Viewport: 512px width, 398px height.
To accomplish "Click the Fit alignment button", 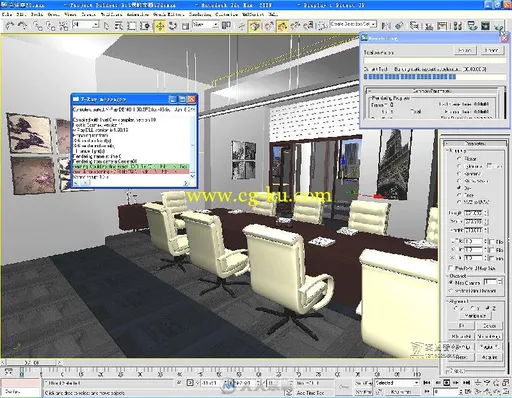I will [461, 326].
